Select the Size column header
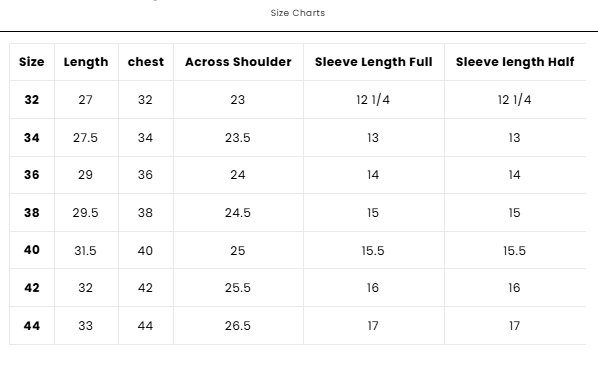 coord(32,62)
